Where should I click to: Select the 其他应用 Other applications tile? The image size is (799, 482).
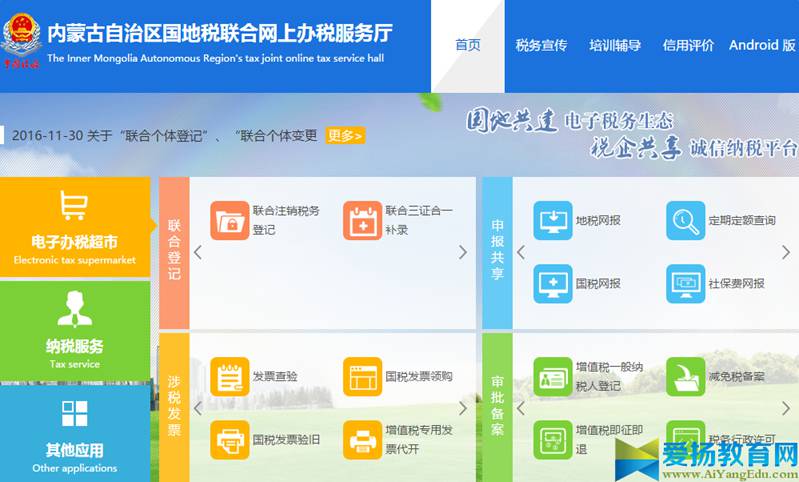coord(75,434)
